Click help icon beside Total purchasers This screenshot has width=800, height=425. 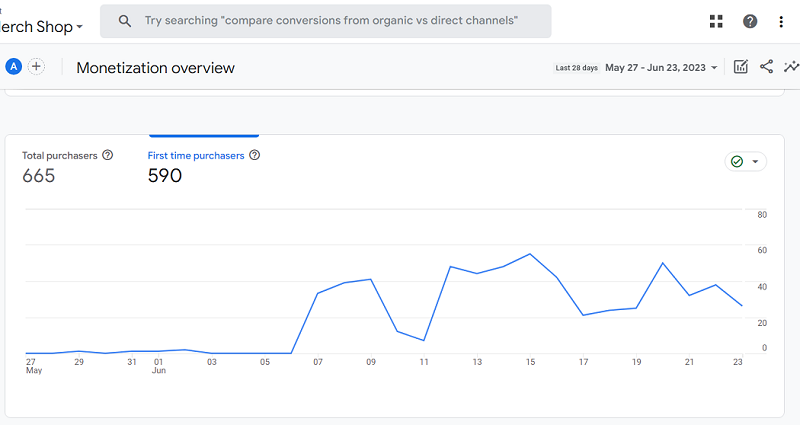108,155
